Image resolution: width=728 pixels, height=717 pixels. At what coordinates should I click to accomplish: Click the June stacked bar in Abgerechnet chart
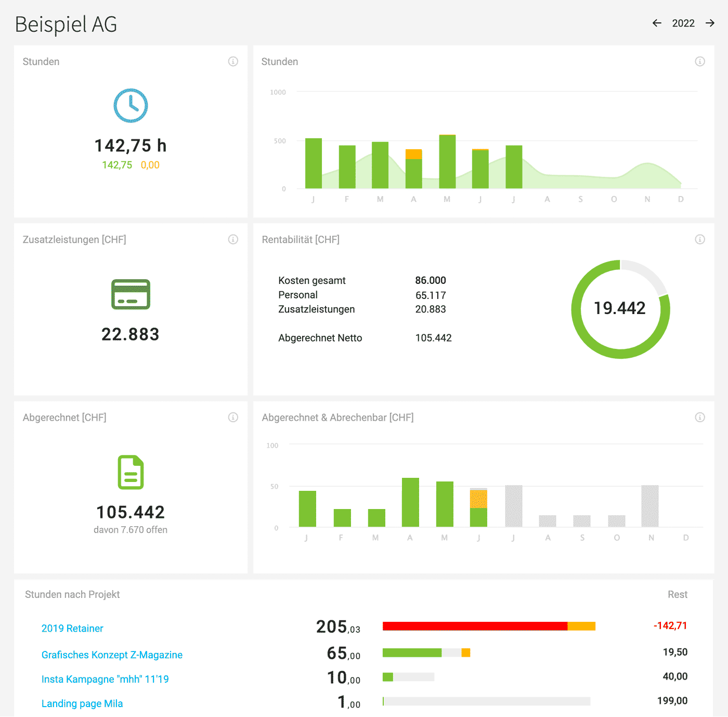pos(478,507)
